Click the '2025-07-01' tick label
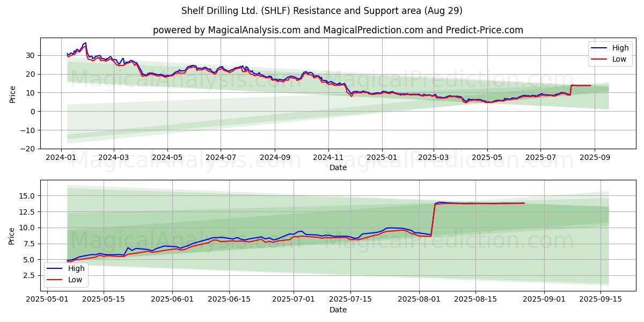Screen dimensions: 644x322 [294, 299]
